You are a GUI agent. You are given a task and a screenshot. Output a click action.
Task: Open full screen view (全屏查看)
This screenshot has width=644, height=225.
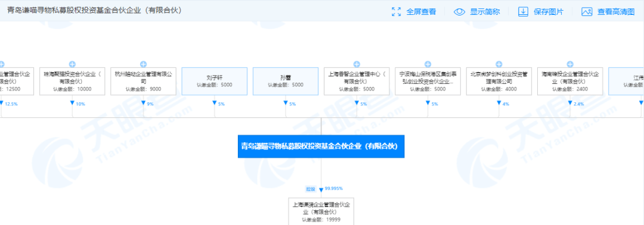(414, 12)
